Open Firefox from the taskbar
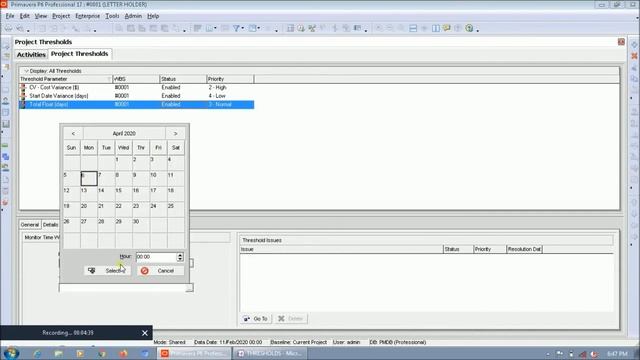Screen dimensions: 640x360 point(123,353)
